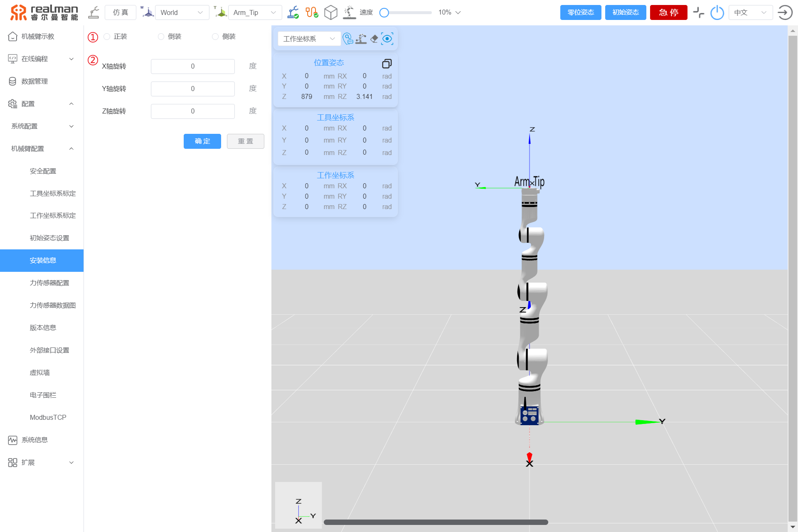Open 版本信息 page
The height and width of the screenshot is (532, 798).
(42, 328)
